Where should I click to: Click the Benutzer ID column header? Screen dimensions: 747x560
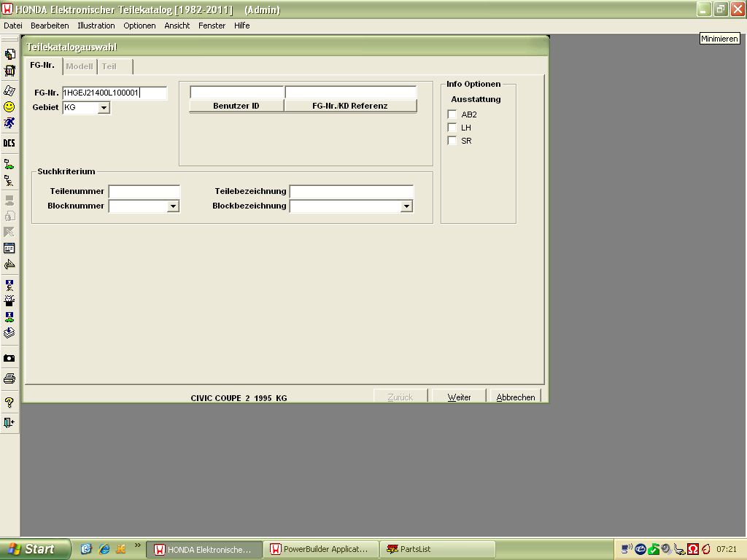click(x=236, y=106)
